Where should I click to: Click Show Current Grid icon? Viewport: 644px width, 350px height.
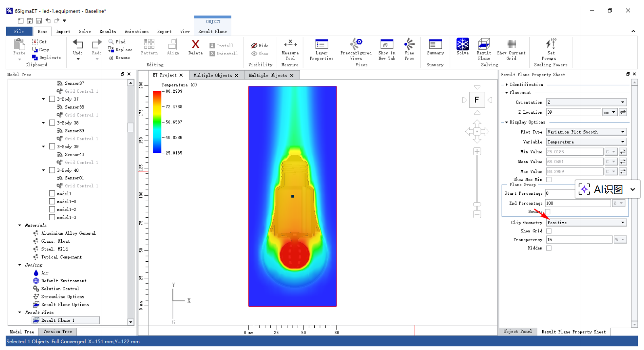tap(511, 44)
